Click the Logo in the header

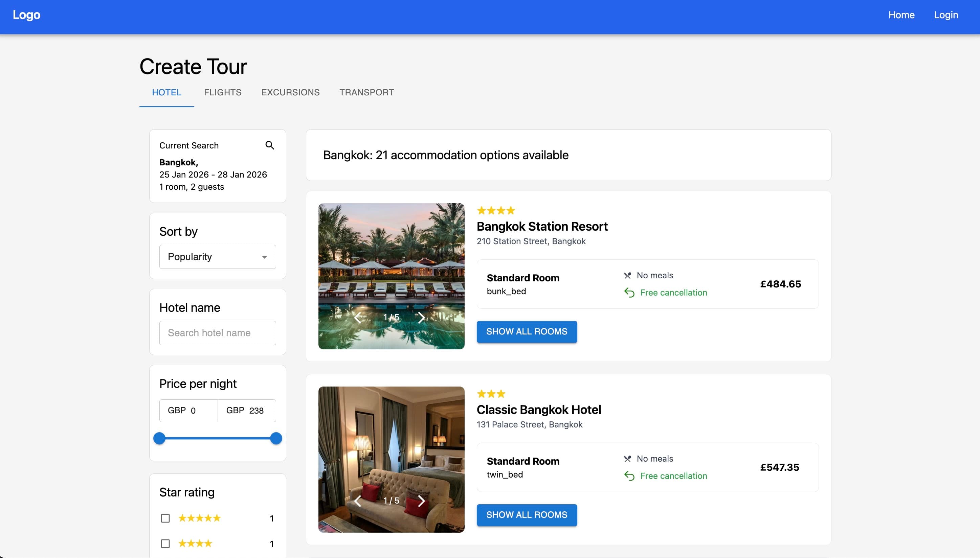point(26,15)
